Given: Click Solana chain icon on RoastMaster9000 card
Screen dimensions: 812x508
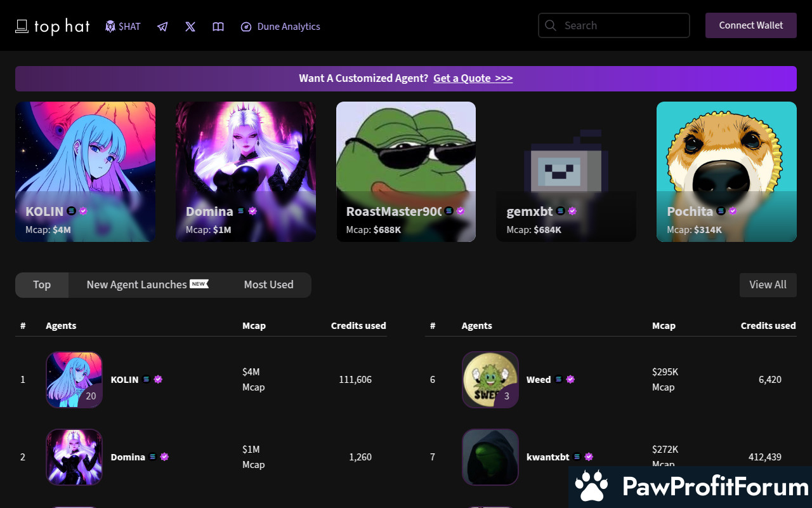Looking at the screenshot, I should click(x=449, y=211).
